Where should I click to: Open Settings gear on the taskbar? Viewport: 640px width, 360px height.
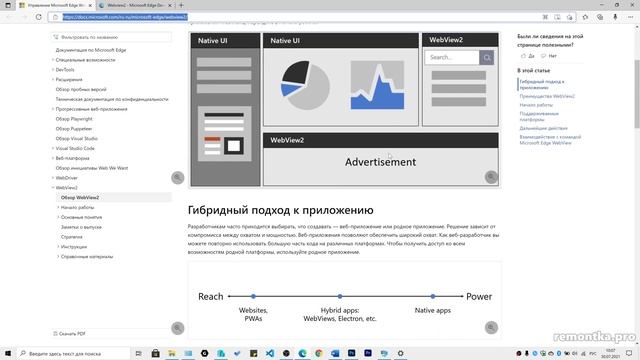tap(400, 353)
